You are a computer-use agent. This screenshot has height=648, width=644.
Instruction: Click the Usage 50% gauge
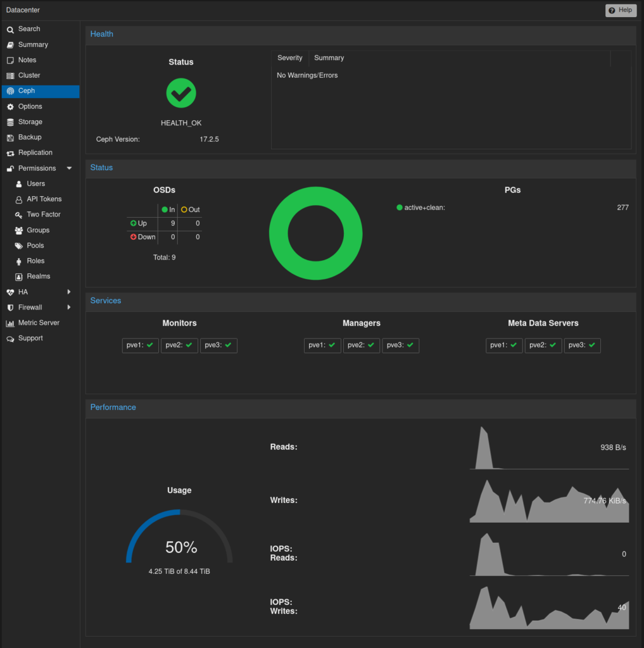point(179,537)
